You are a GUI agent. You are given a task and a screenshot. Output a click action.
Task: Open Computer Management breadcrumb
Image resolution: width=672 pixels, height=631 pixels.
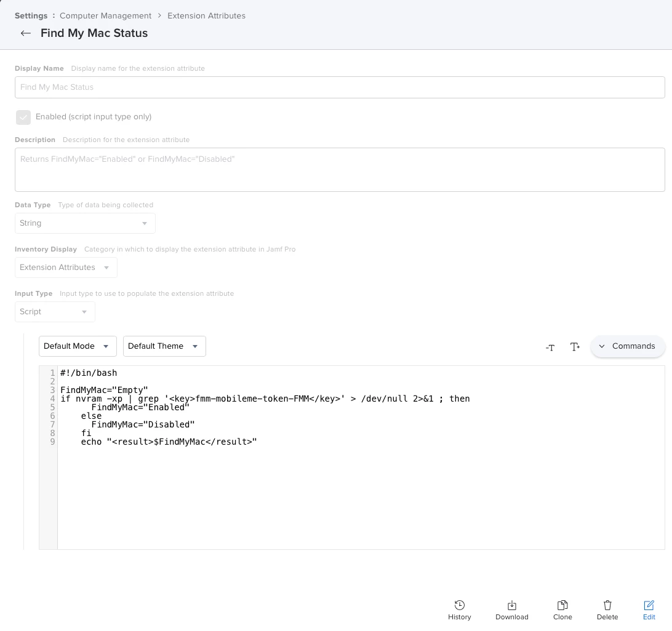105,16
